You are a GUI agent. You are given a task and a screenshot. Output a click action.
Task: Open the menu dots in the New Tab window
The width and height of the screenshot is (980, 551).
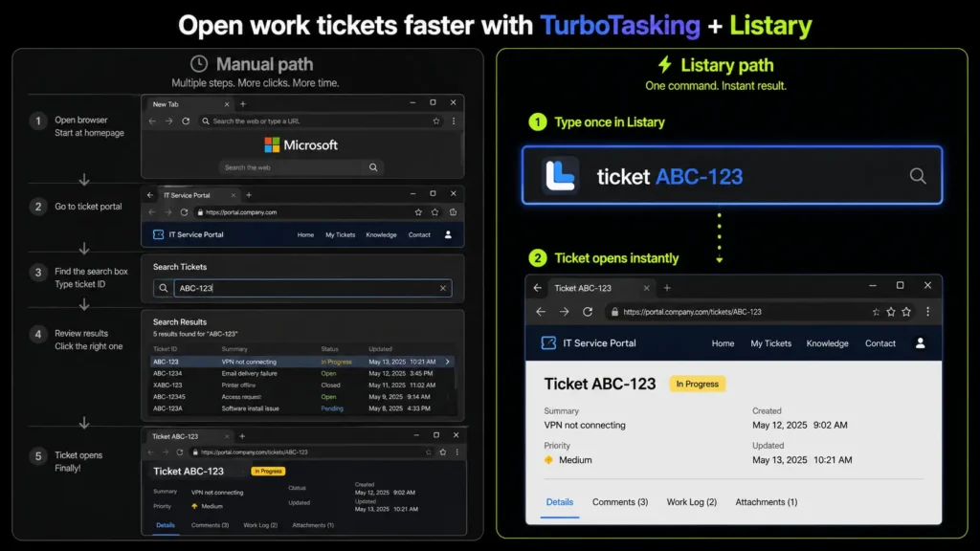click(x=454, y=121)
